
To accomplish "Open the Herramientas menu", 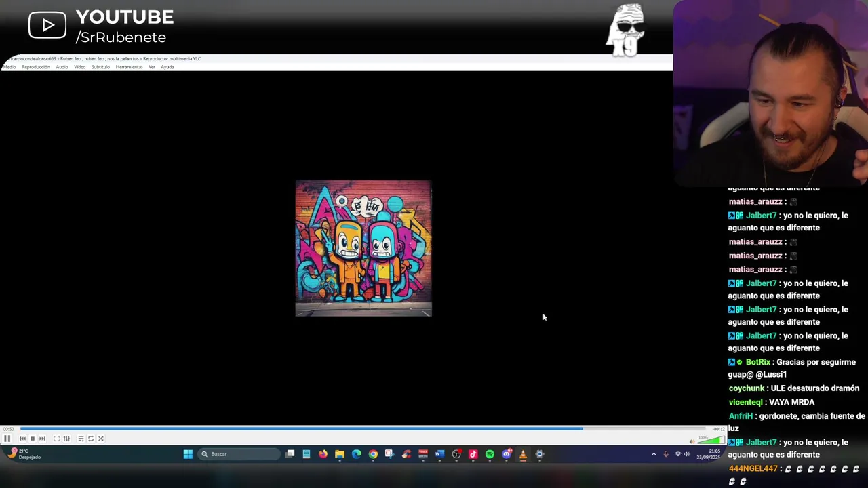I will pyautogui.click(x=129, y=67).
